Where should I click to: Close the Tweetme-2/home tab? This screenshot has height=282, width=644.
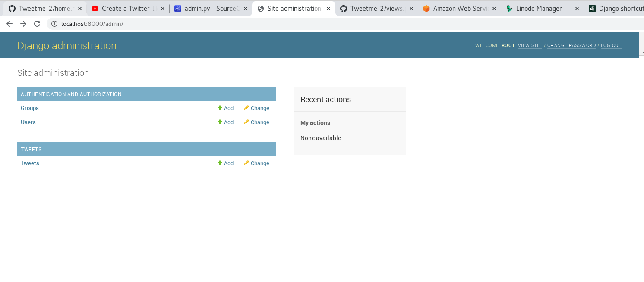click(79, 9)
